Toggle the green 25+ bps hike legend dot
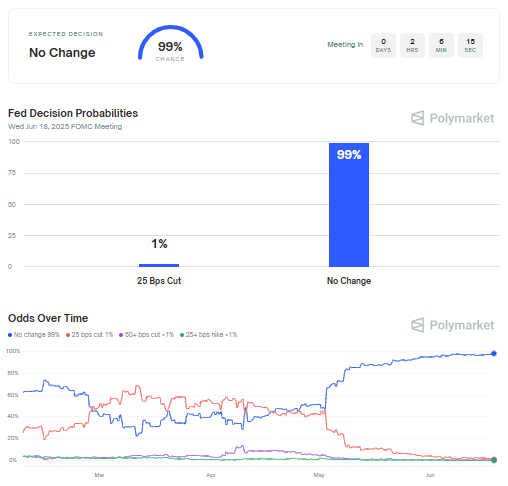This screenshot has width=508, height=486. [182, 335]
